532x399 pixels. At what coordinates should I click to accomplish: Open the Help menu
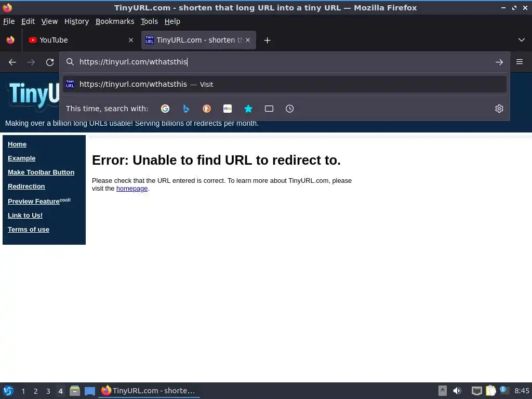172,21
